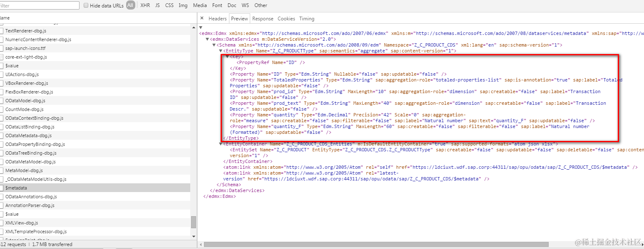Filter requests by Font

217,5
